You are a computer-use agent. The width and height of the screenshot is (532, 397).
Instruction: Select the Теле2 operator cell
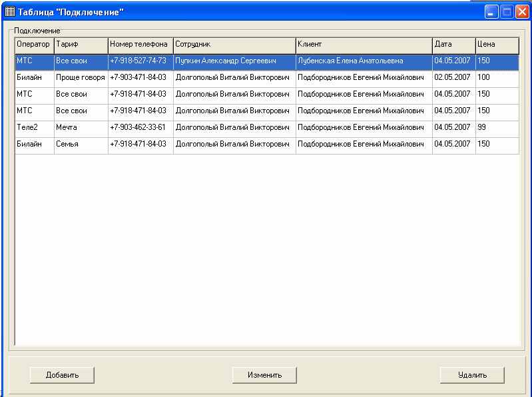tap(35, 129)
